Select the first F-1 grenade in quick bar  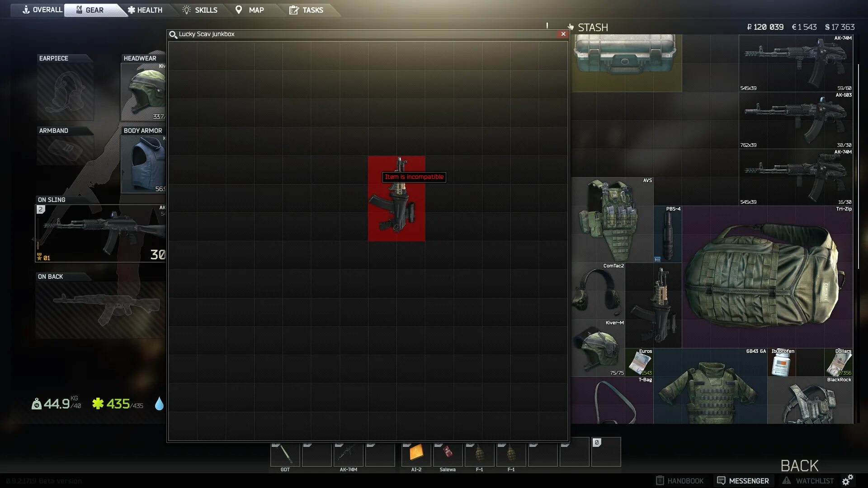tap(479, 454)
